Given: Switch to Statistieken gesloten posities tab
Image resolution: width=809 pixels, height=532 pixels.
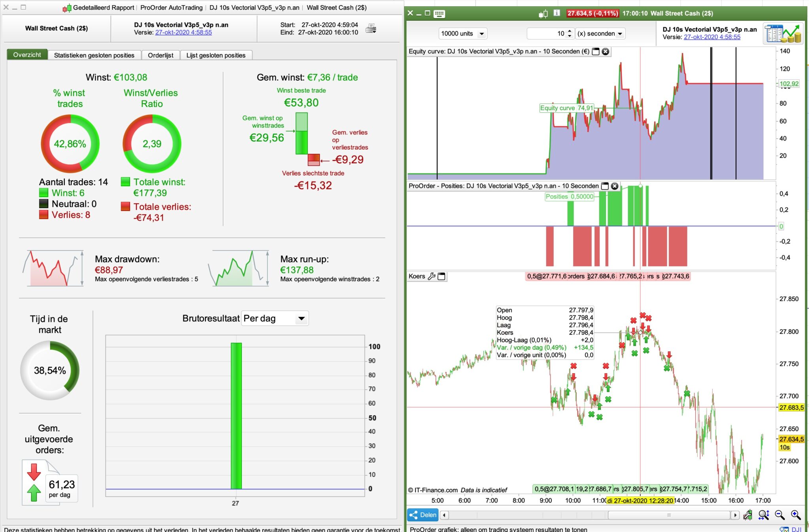Looking at the screenshot, I should 94,55.
